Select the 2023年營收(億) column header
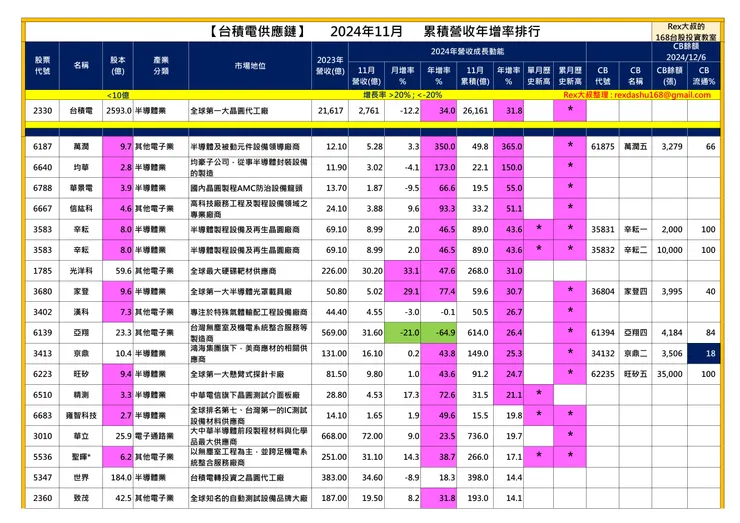This screenshot has height=523, width=740. (x=330, y=66)
